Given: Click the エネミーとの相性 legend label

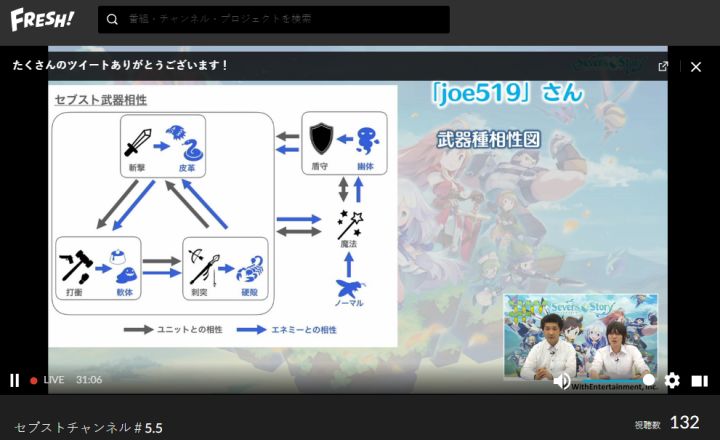Looking at the screenshot, I should tap(304, 329).
